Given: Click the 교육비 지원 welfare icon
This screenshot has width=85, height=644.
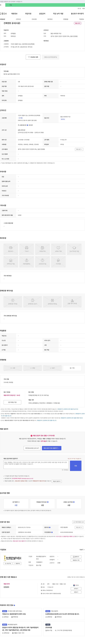Looking at the screenshot, I should 58,249.
